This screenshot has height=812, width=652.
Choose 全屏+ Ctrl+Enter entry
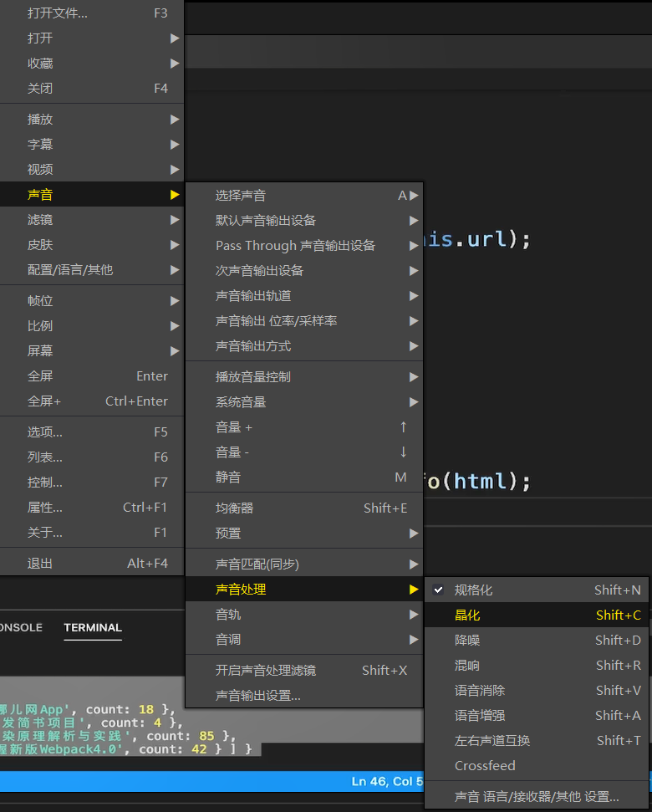pyautogui.click(x=92, y=401)
